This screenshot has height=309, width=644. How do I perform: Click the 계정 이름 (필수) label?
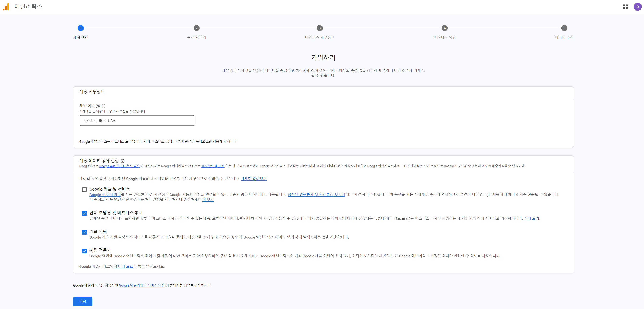(92, 106)
